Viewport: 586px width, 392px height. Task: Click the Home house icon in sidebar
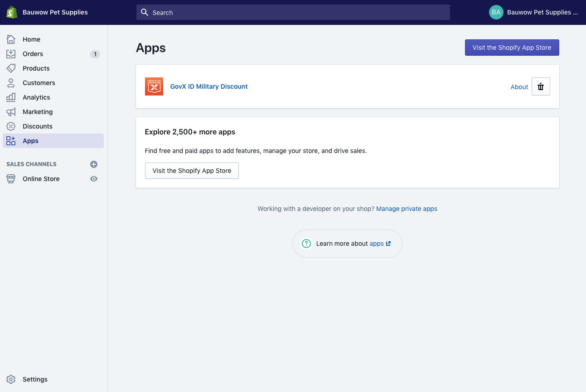[x=11, y=39]
